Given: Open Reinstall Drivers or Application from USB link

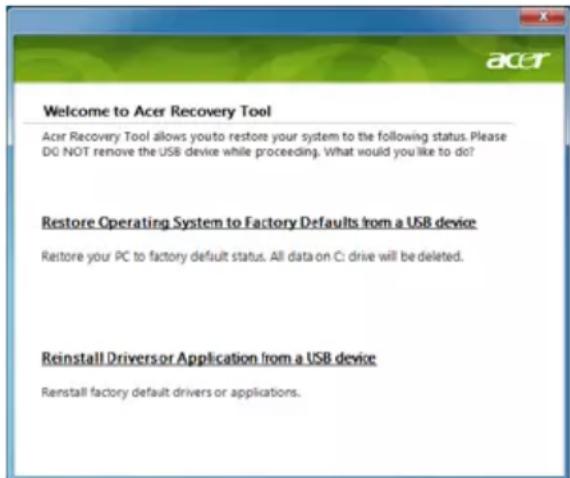Looking at the screenshot, I should (209, 358).
